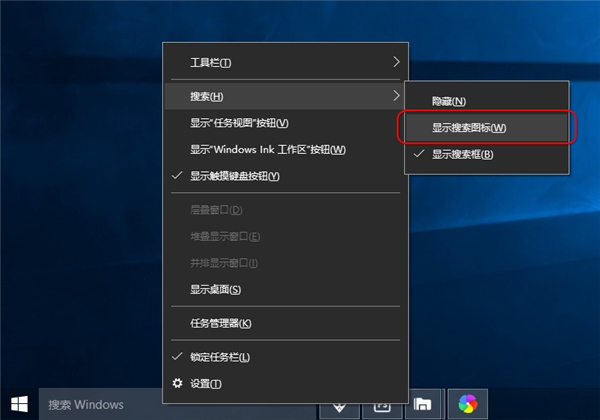Open 任务管理器(K) Task Manager
The height and width of the screenshot is (420, 600).
(x=221, y=323)
